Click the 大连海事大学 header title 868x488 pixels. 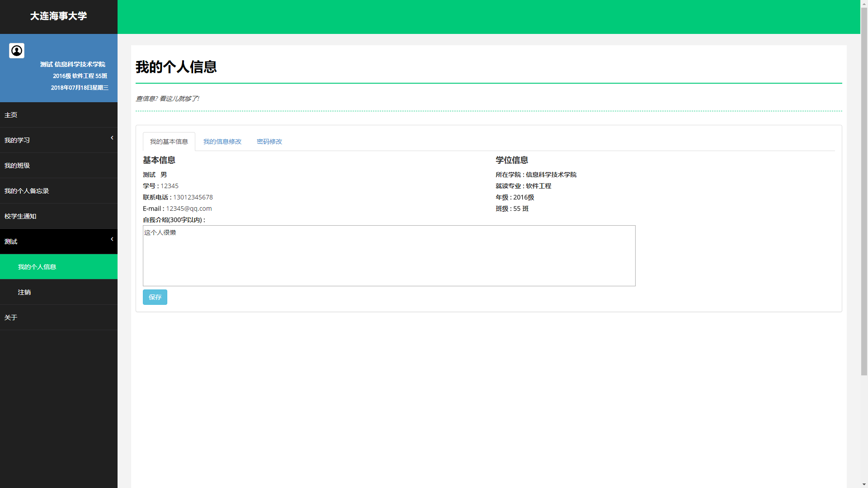[x=58, y=16]
